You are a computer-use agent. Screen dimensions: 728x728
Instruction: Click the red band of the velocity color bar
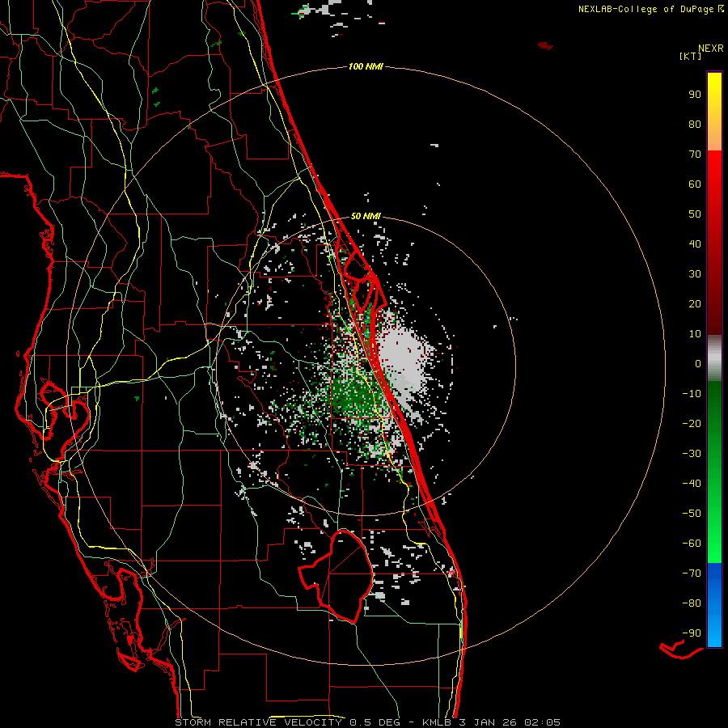[x=714, y=243]
